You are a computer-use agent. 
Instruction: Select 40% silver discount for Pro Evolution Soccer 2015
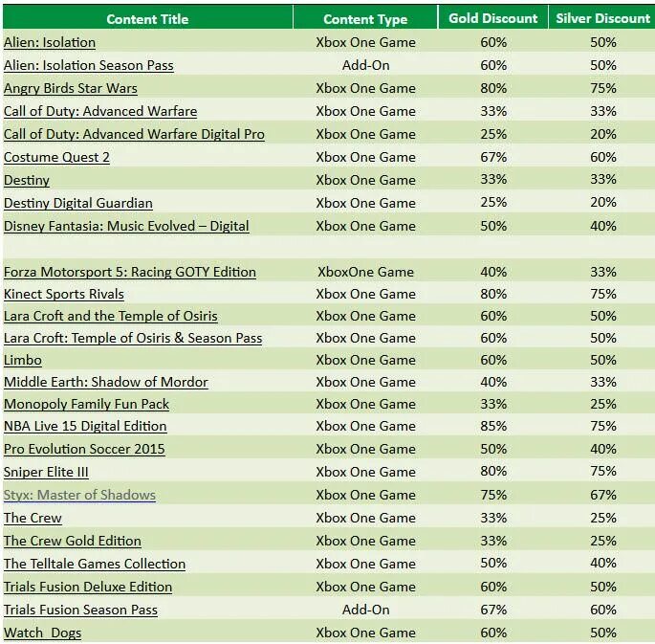[603, 449]
